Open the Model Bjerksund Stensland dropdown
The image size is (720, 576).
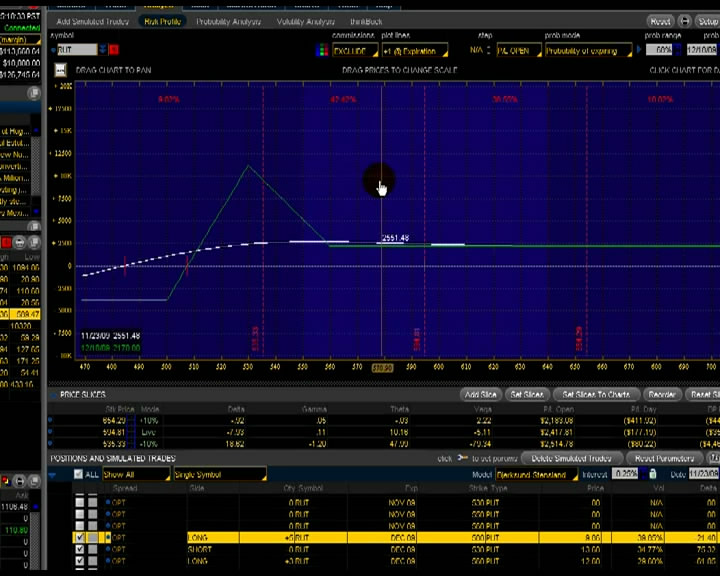537,474
